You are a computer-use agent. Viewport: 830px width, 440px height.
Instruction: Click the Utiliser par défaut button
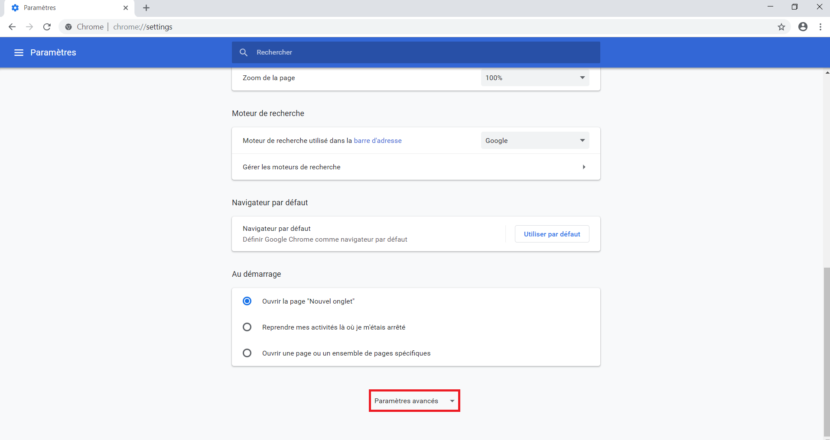point(551,234)
